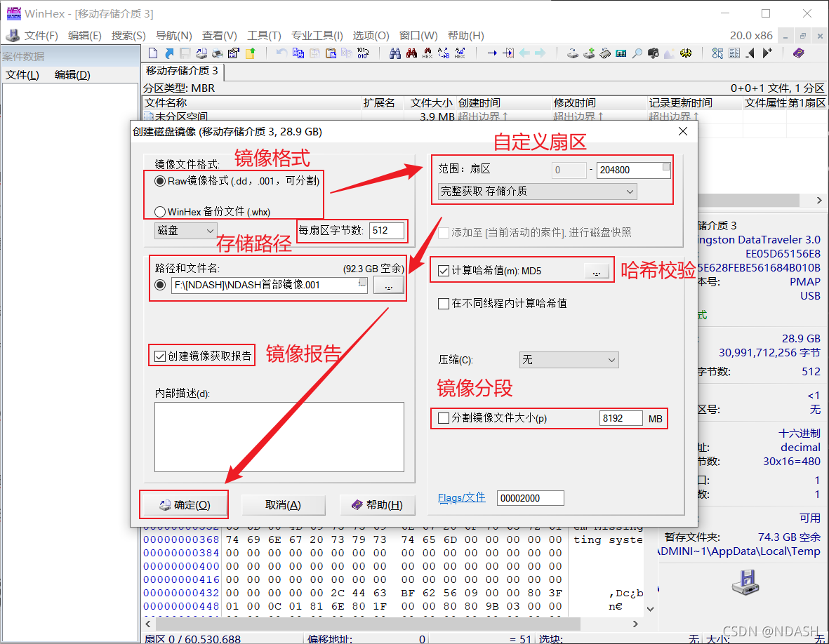This screenshot has width=829, height=644.
Task: Click the 取消(A) button
Action: pyautogui.click(x=283, y=504)
